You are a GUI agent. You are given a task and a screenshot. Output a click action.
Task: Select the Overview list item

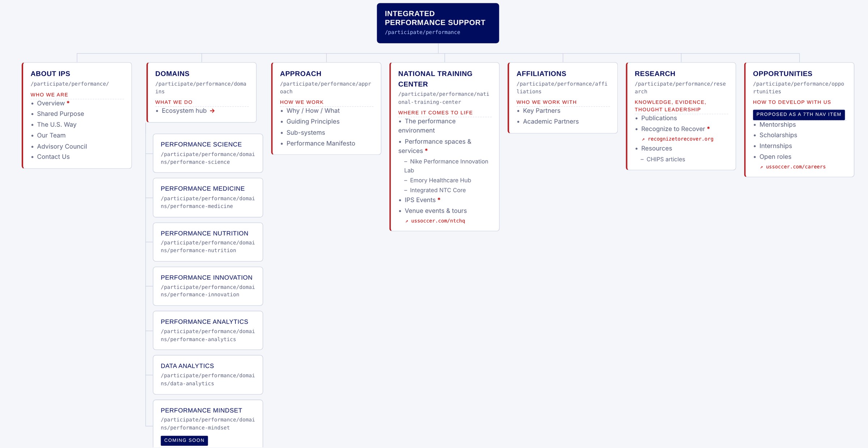click(x=51, y=103)
